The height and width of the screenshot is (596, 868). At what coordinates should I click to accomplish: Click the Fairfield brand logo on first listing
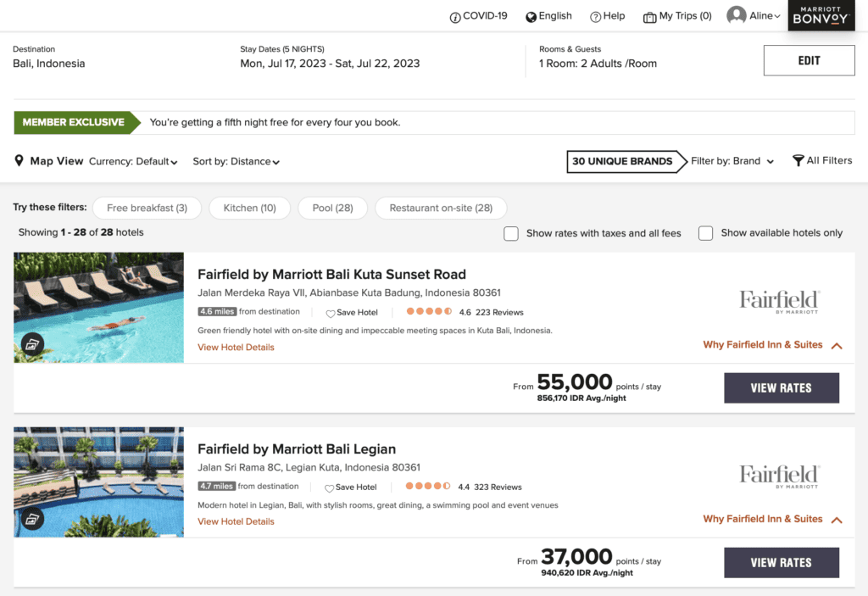pyautogui.click(x=779, y=301)
